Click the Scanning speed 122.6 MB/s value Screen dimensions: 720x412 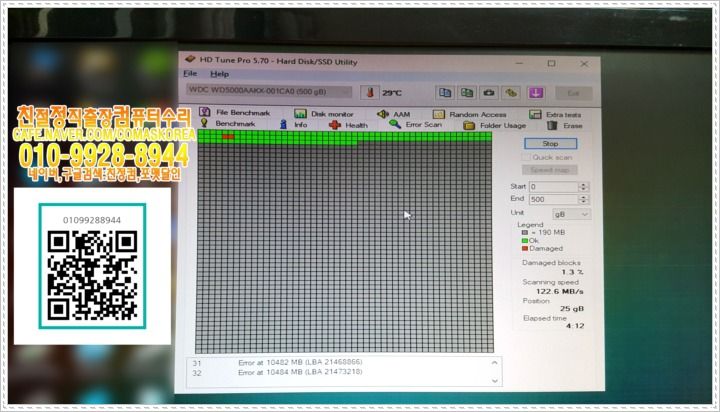(x=560, y=291)
